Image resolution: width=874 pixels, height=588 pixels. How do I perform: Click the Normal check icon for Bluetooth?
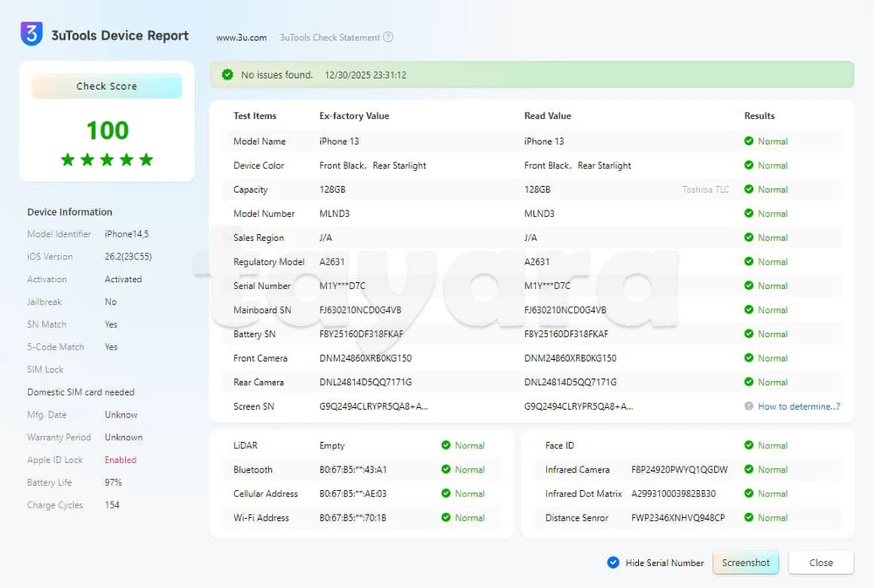446,469
